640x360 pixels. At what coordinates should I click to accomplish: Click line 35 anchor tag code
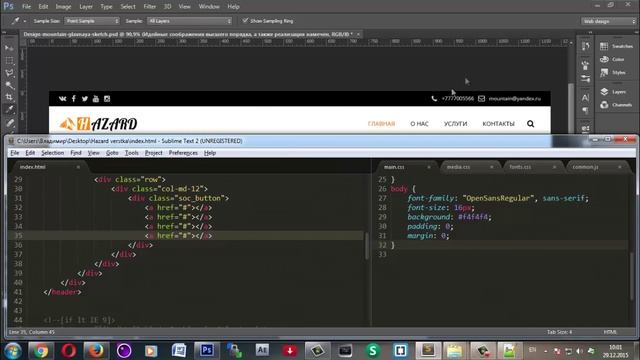coord(178,236)
